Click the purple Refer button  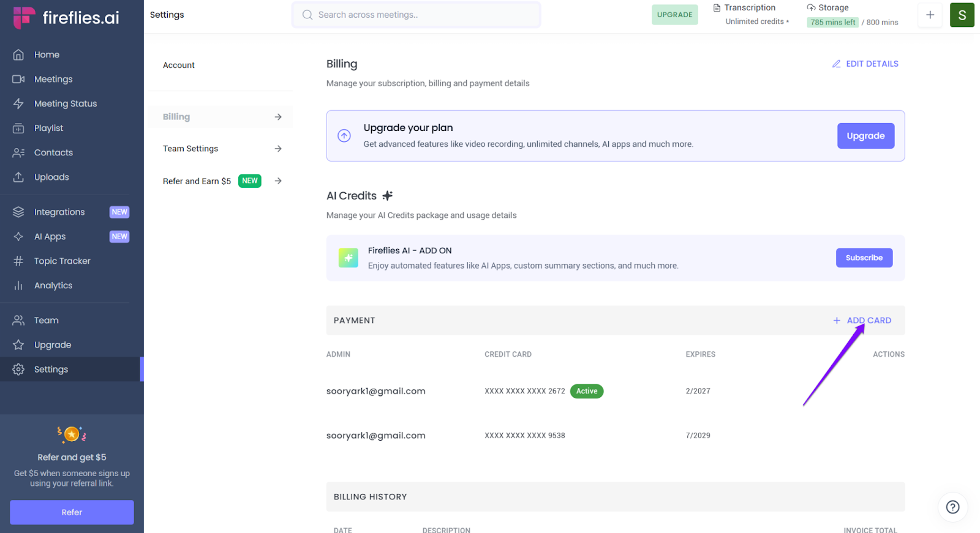point(72,512)
